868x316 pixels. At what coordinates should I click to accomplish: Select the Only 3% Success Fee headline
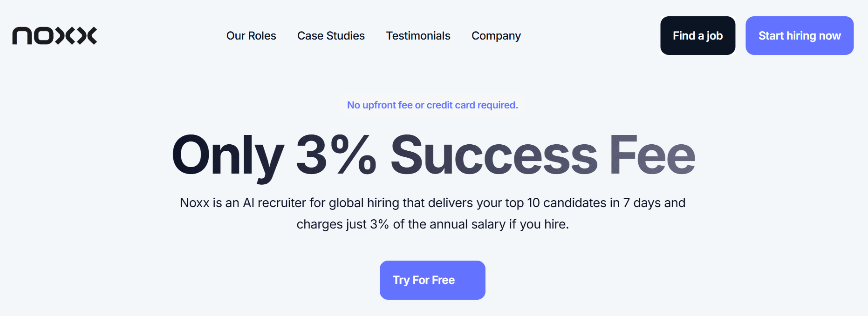tap(433, 156)
